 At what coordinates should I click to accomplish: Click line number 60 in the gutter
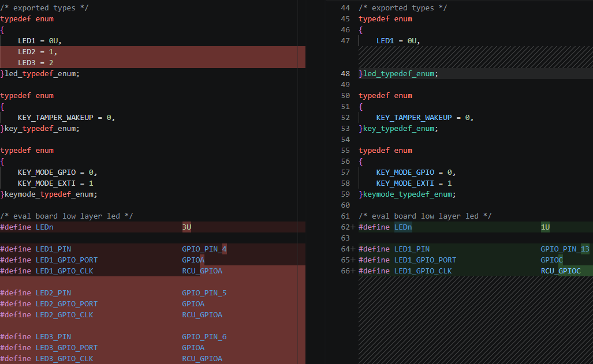tap(345, 205)
